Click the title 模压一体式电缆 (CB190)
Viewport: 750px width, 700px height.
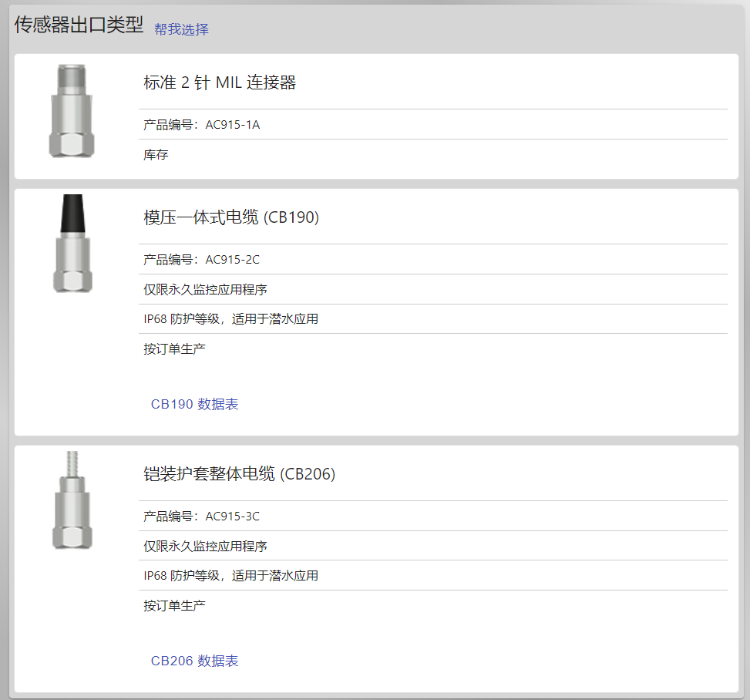coord(231,217)
